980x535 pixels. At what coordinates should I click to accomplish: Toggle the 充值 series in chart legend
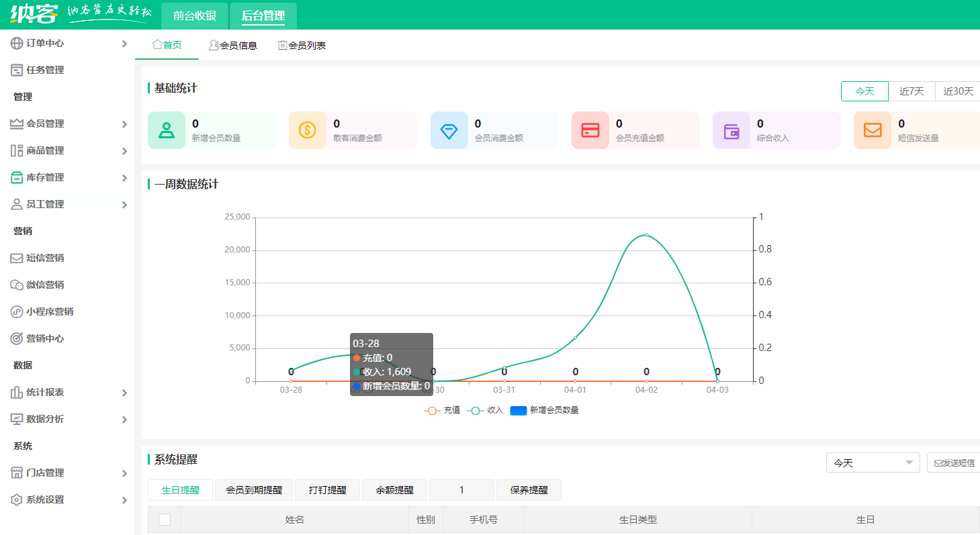tap(443, 410)
